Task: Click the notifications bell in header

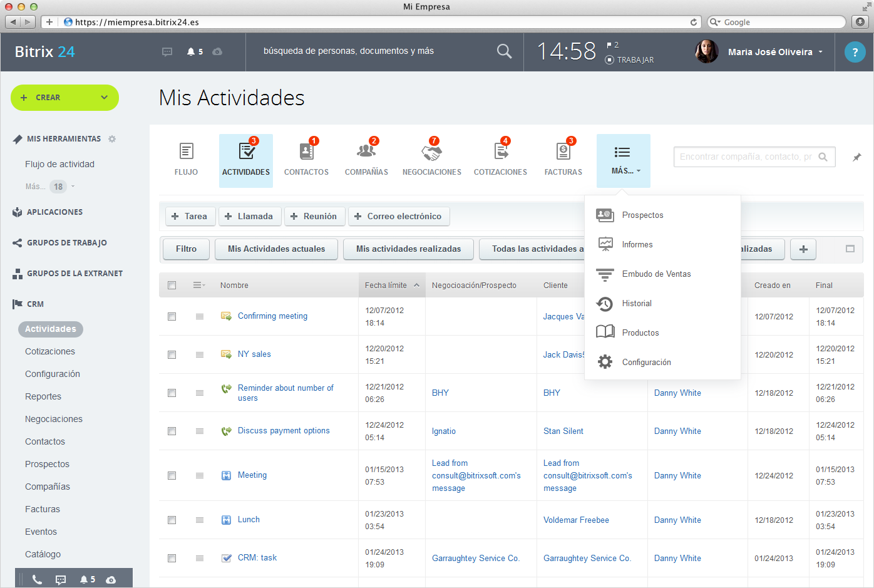Action: pyautogui.click(x=192, y=52)
